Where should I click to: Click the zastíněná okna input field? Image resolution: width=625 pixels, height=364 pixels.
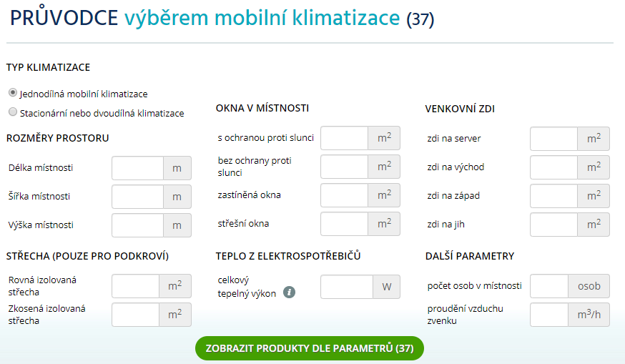(345, 195)
